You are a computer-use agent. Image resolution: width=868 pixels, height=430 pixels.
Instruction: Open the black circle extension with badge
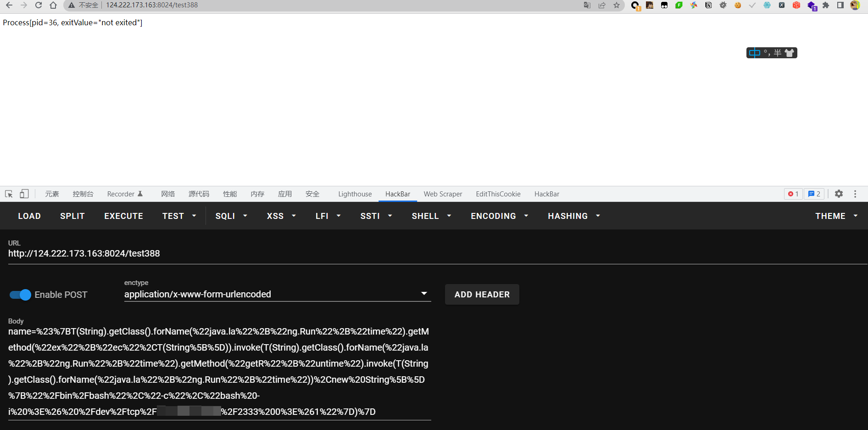point(635,6)
